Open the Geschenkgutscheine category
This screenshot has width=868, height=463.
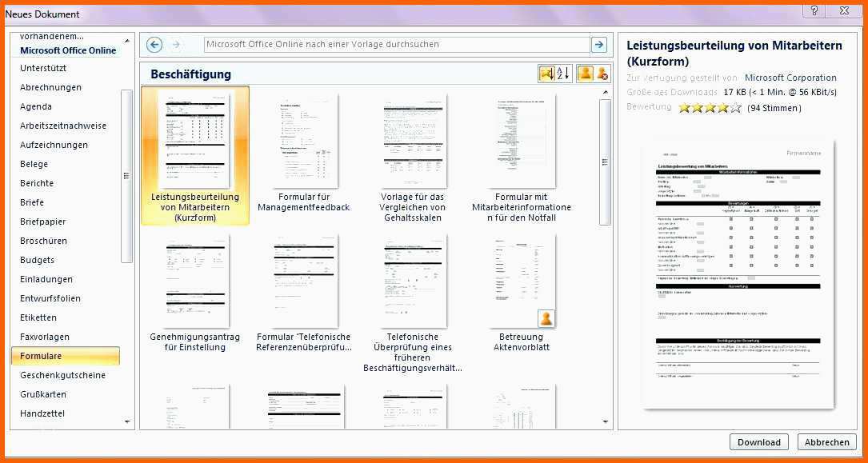pyautogui.click(x=62, y=375)
